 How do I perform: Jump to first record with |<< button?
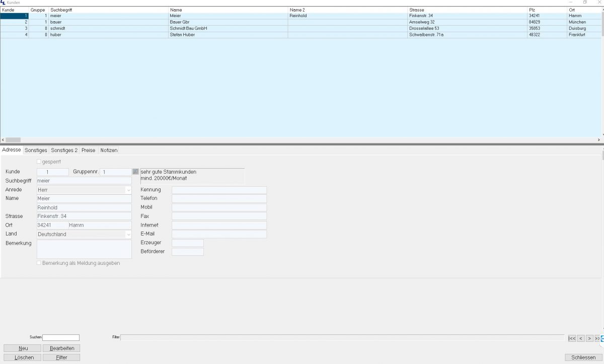(572, 338)
